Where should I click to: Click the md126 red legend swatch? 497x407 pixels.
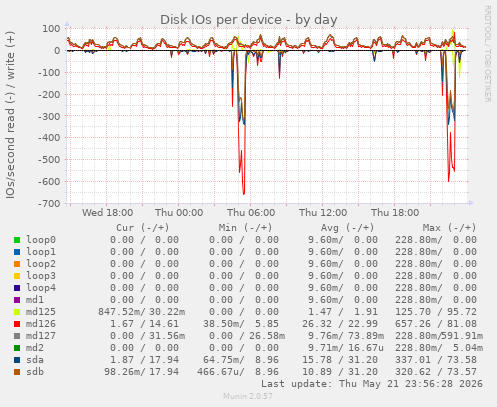point(17,324)
